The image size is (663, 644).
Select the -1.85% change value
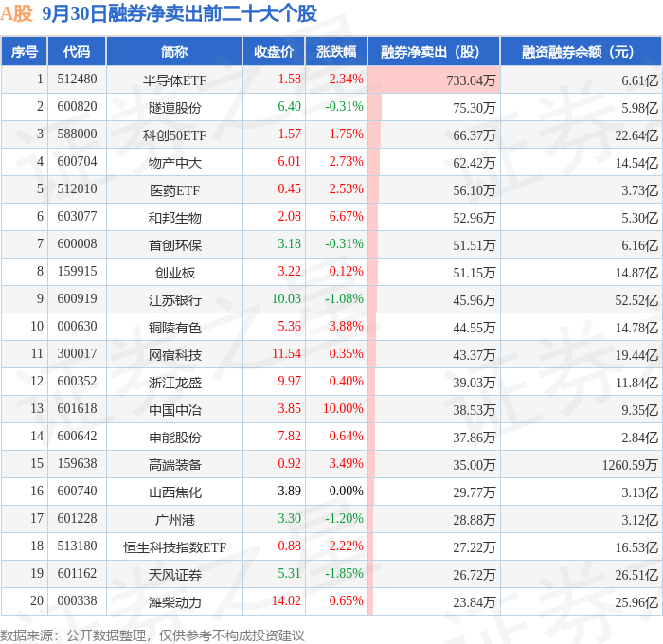tap(344, 574)
